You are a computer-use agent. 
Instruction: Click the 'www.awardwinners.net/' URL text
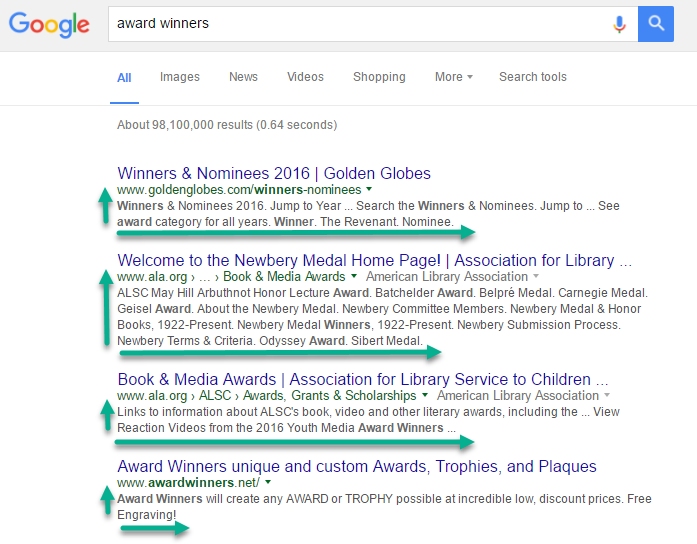click(188, 483)
